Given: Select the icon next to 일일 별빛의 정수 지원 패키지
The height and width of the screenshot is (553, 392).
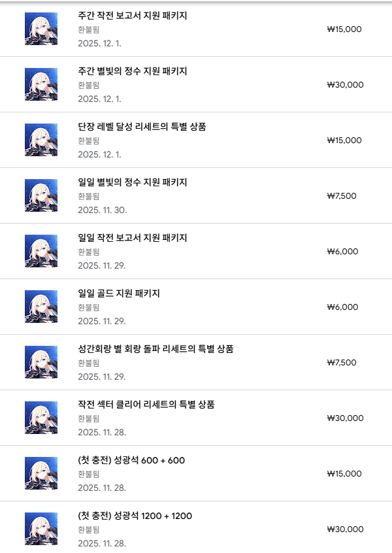Looking at the screenshot, I should (x=41, y=195).
